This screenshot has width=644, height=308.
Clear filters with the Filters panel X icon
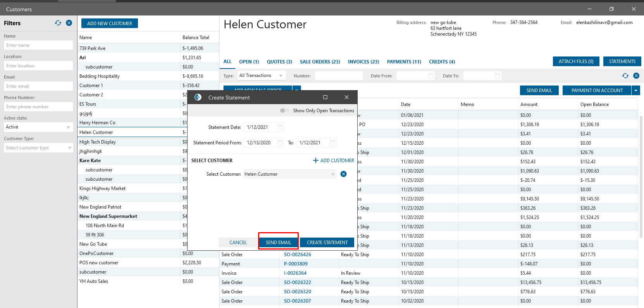[69, 23]
